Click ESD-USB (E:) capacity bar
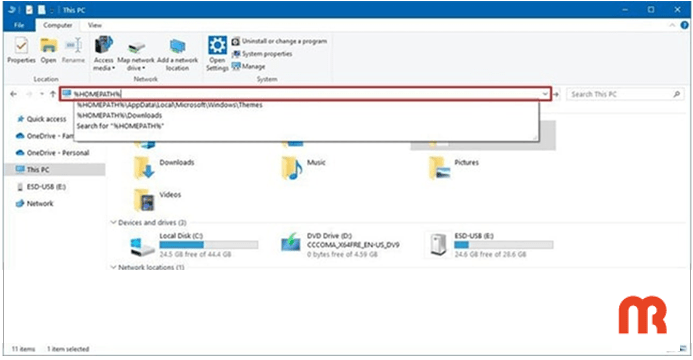The image size is (693, 360). point(503,245)
